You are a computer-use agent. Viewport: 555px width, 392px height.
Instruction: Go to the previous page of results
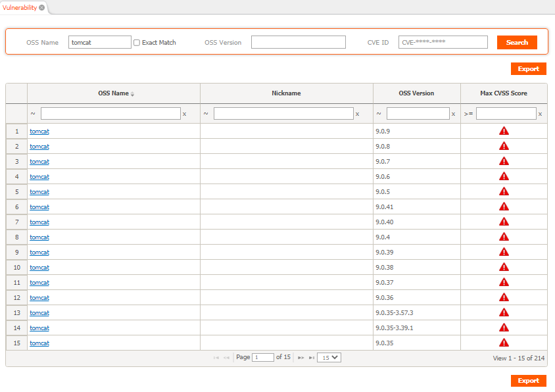tap(226, 358)
